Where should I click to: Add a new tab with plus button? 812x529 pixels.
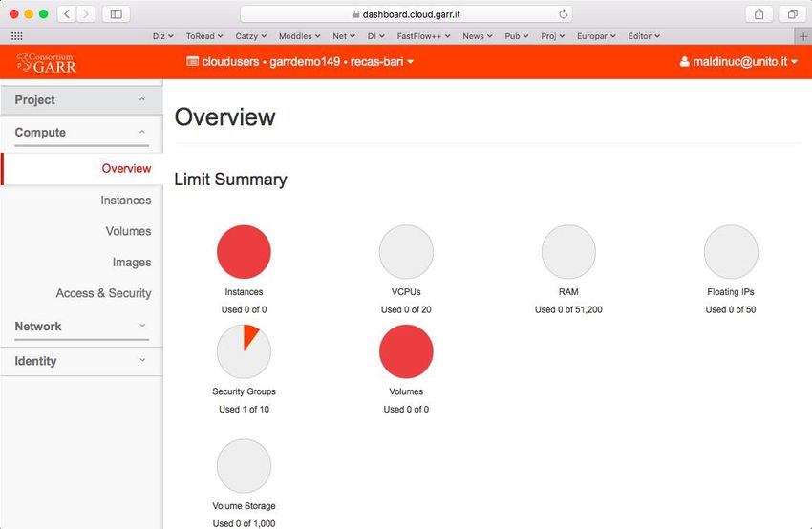[803, 36]
